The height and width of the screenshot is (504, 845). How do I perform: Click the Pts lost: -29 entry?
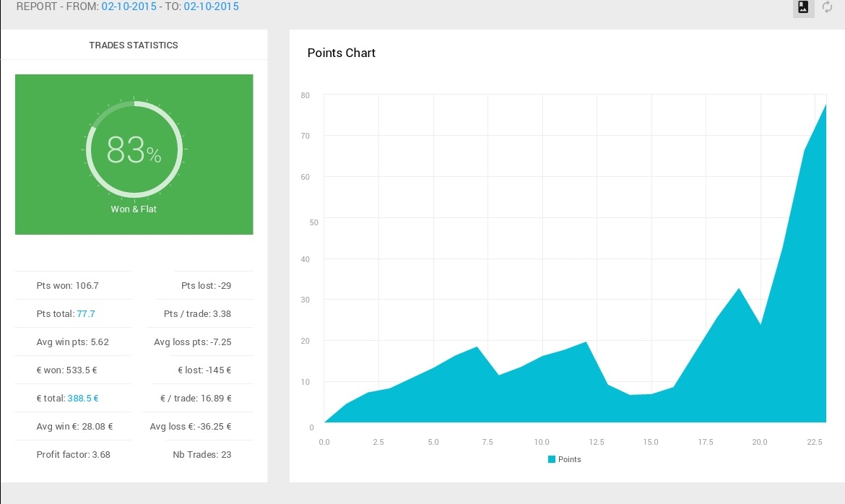[x=206, y=286]
